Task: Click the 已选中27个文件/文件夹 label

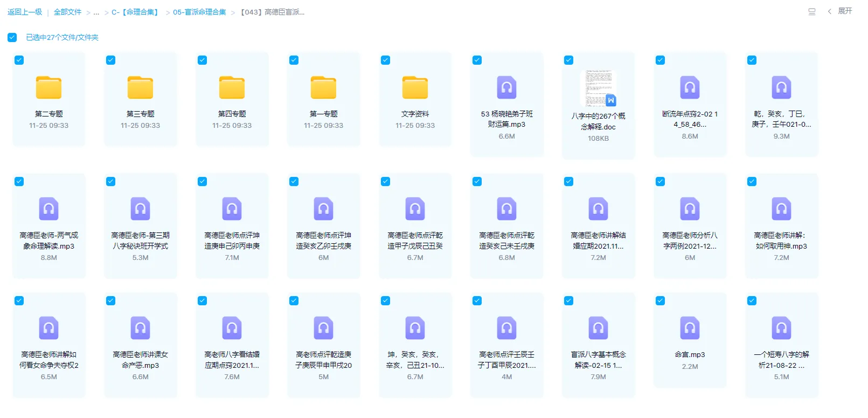Action: (x=63, y=37)
